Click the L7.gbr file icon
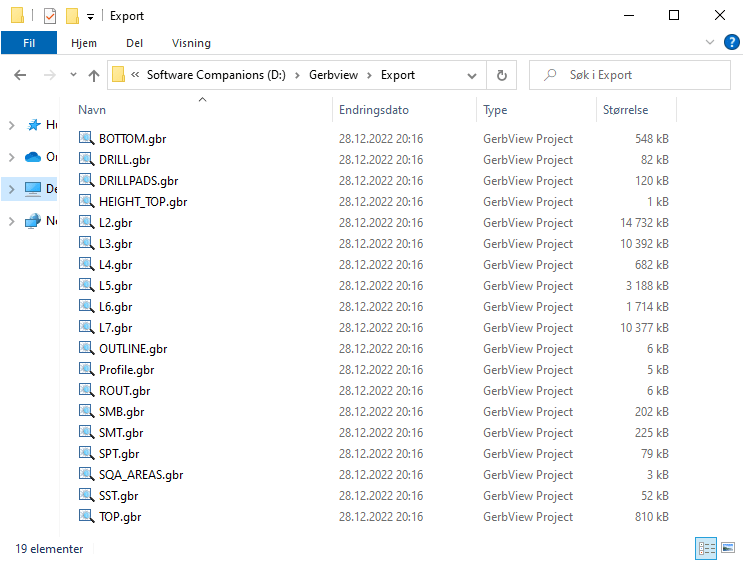The width and height of the screenshot is (744, 561). 86,327
